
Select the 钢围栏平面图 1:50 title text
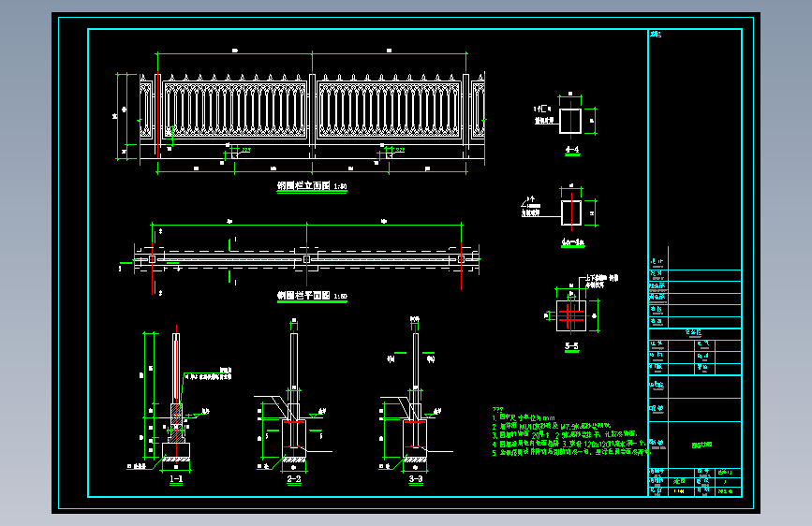pos(312,296)
